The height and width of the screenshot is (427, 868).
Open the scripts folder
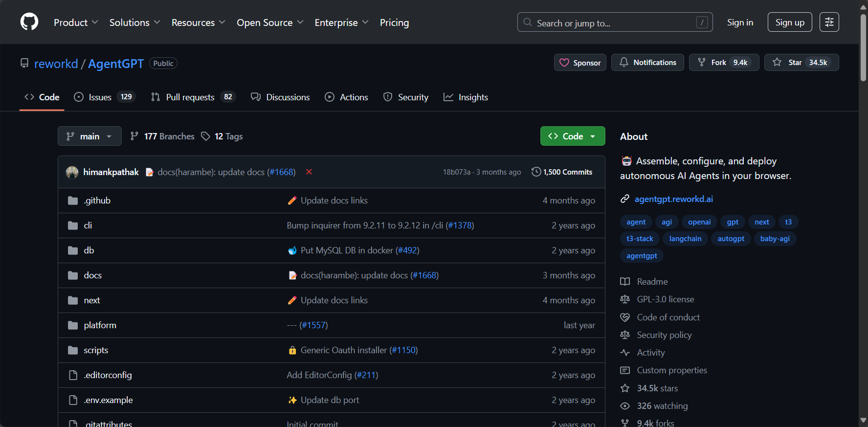[96, 350]
